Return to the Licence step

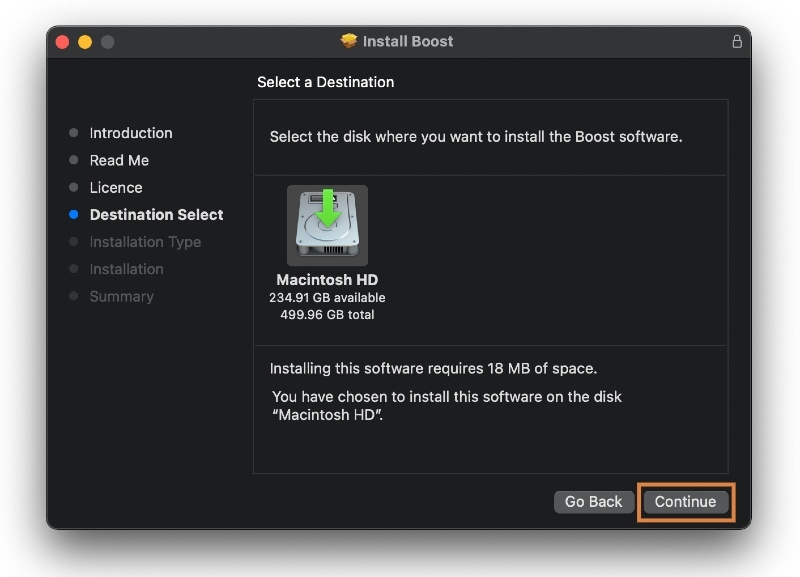(x=116, y=187)
